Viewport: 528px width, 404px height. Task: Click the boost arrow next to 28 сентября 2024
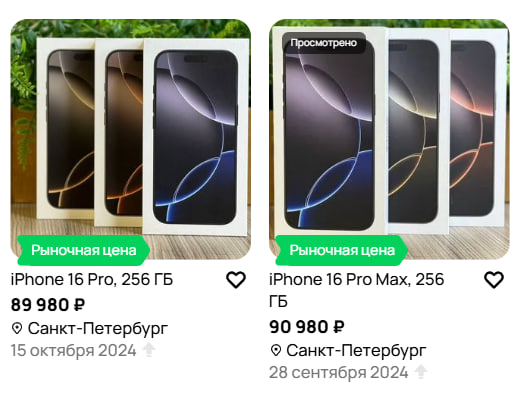tap(420, 372)
